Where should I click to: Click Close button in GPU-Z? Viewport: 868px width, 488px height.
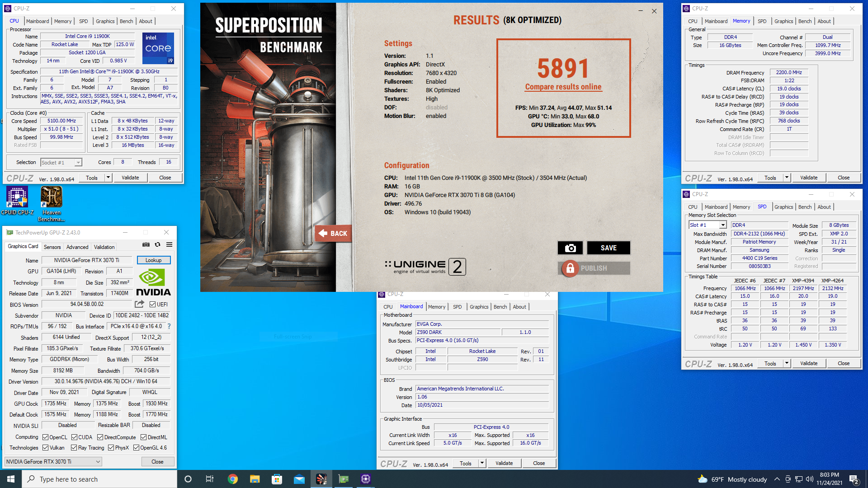pyautogui.click(x=157, y=462)
